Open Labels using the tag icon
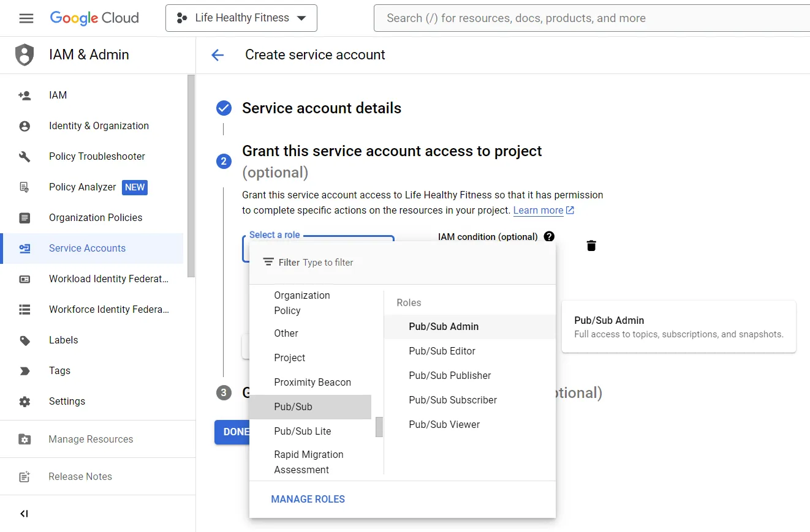Viewport: 810px width, 532px height. click(x=24, y=340)
